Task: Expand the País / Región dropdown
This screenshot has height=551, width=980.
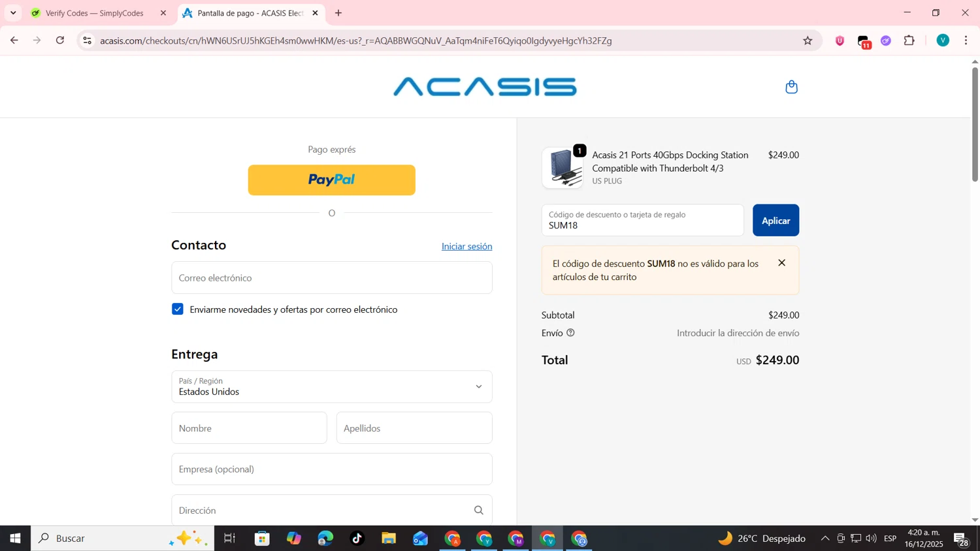Action: point(332,386)
